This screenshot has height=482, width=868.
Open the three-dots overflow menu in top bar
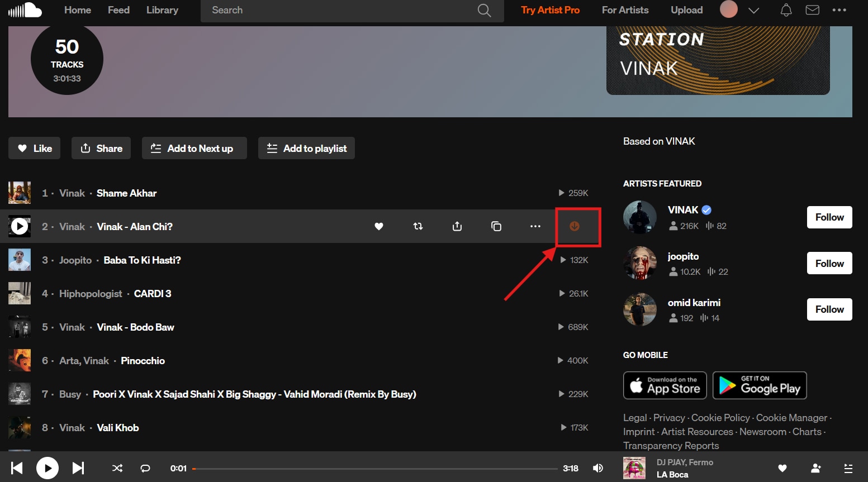tap(839, 9)
